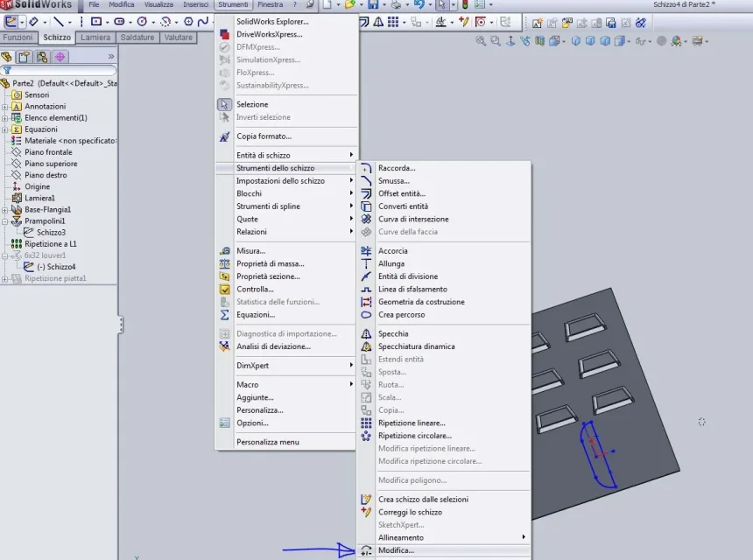Collapse the Prampolini1 feature node
Screen dimensions: 753x560
click(4, 221)
